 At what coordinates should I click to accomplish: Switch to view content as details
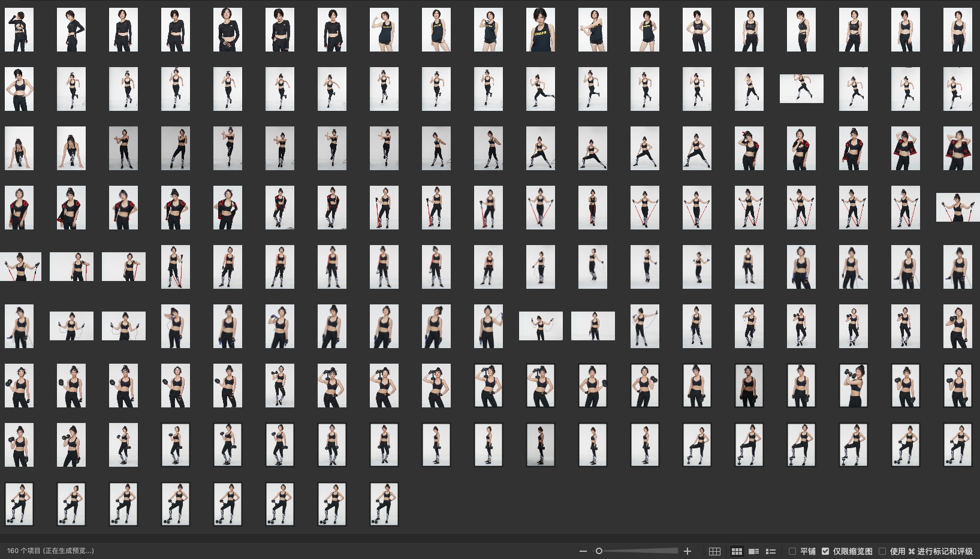pos(754,551)
